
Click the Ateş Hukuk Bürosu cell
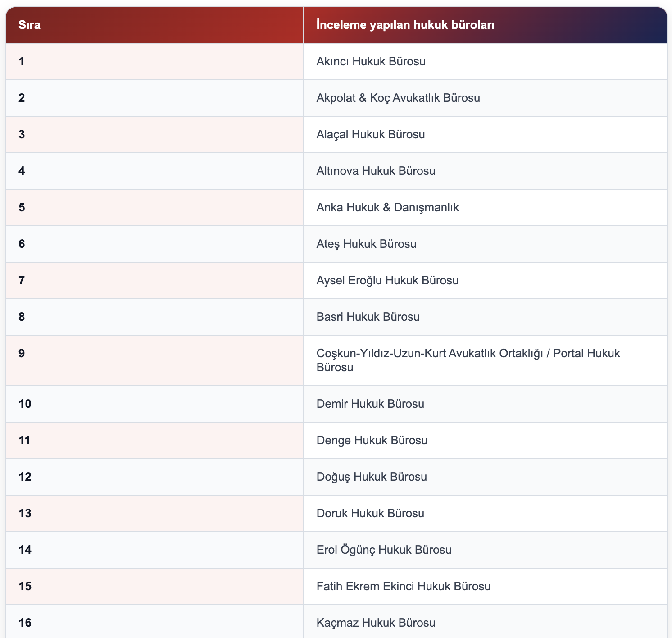486,244
